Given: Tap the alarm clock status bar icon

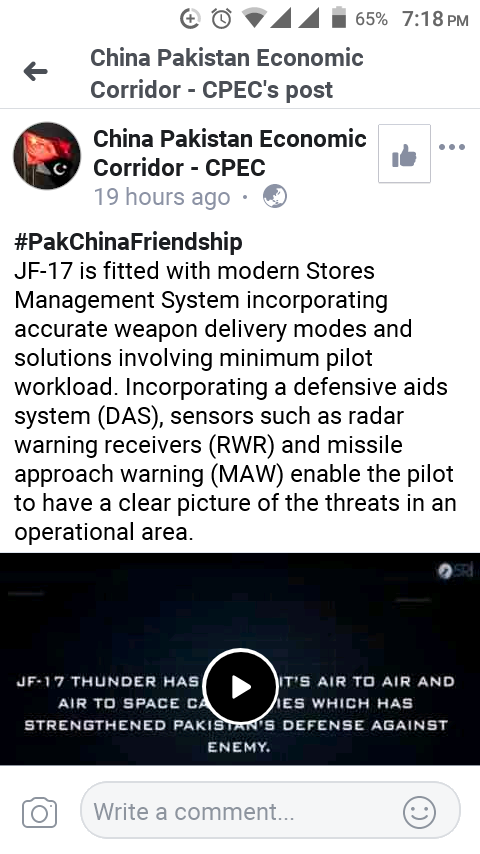Looking at the screenshot, I should [221, 19].
